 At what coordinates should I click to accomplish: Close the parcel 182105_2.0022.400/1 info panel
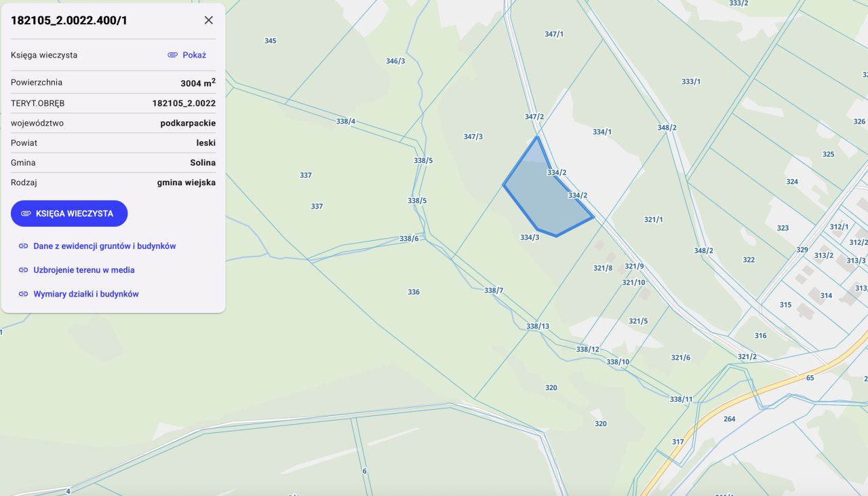click(208, 20)
